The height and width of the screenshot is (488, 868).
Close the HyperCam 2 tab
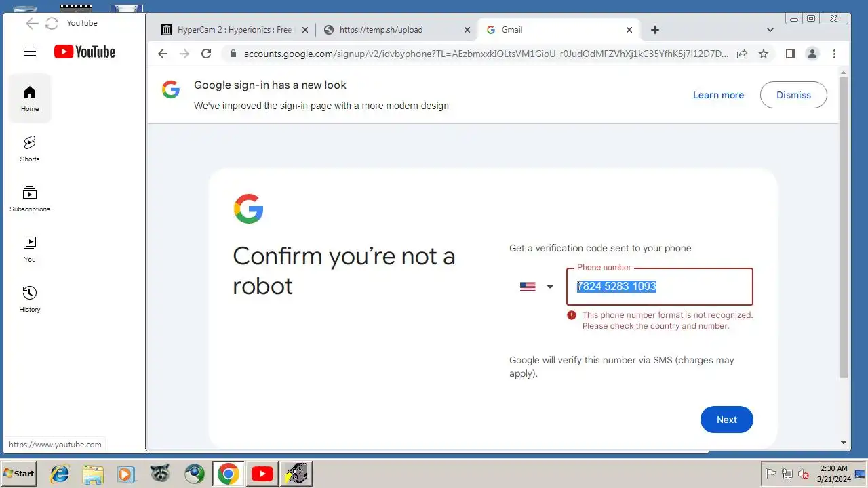(x=304, y=30)
